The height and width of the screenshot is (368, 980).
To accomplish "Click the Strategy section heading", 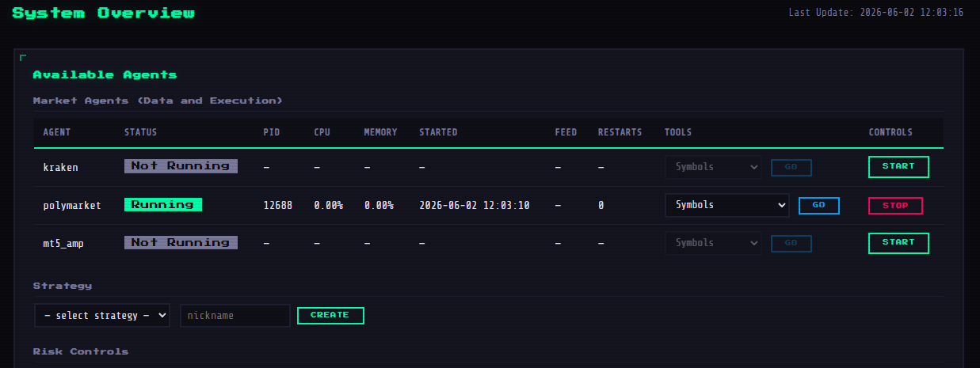I will [63, 286].
